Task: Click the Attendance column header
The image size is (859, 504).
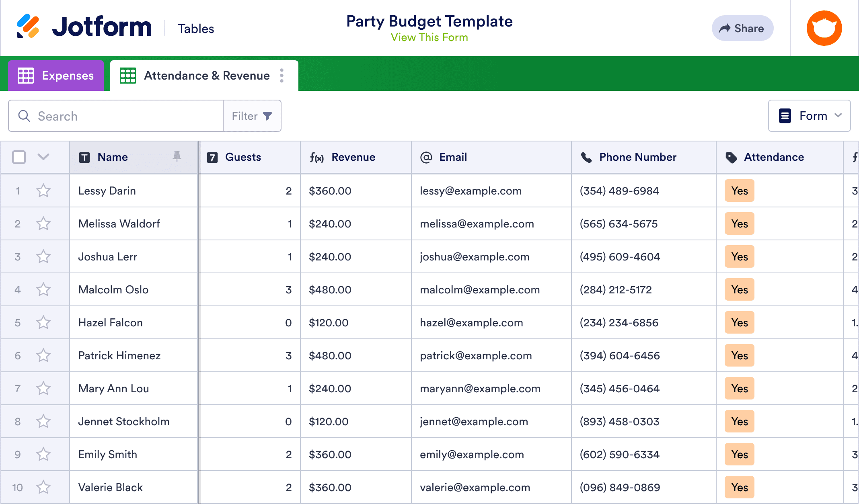Action: pos(780,157)
